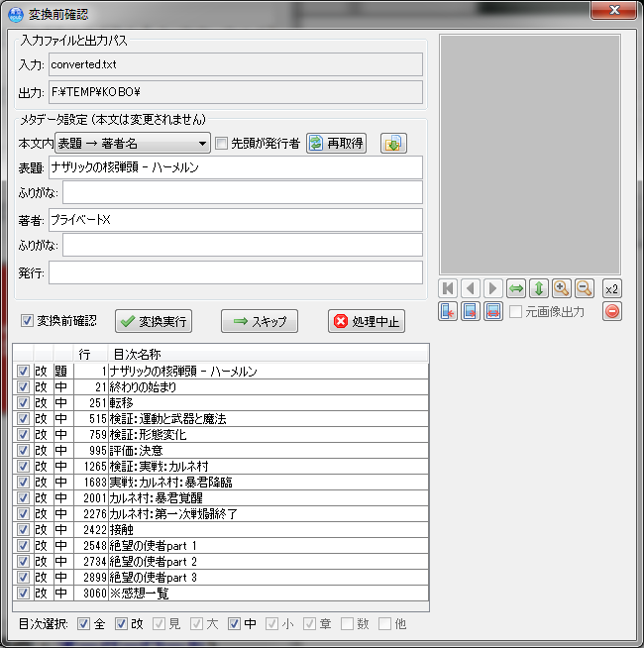Go to first cover page icon
Viewport: 644px width, 648px height.
click(x=448, y=288)
